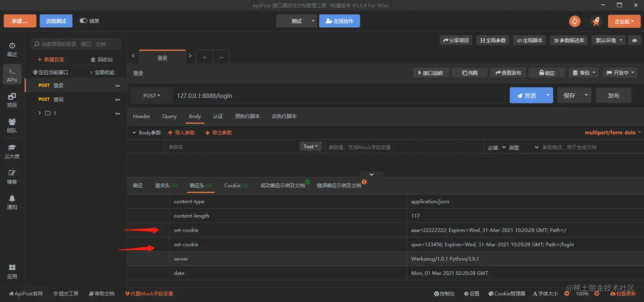The image size is (644, 302).
Task: Collapse the response panel chevron
Action: tap(371, 174)
